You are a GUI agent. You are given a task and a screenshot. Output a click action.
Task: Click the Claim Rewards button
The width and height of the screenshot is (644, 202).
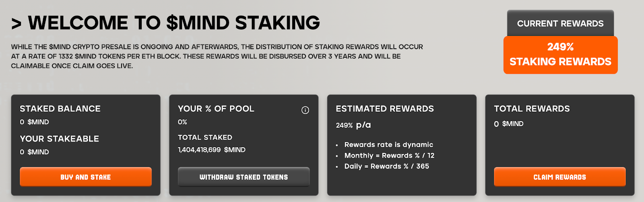coord(559,177)
